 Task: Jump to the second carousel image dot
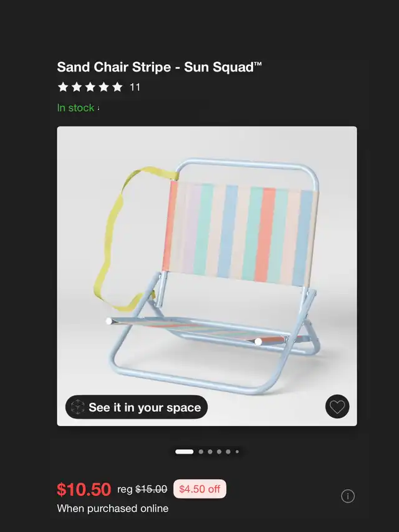click(201, 452)
